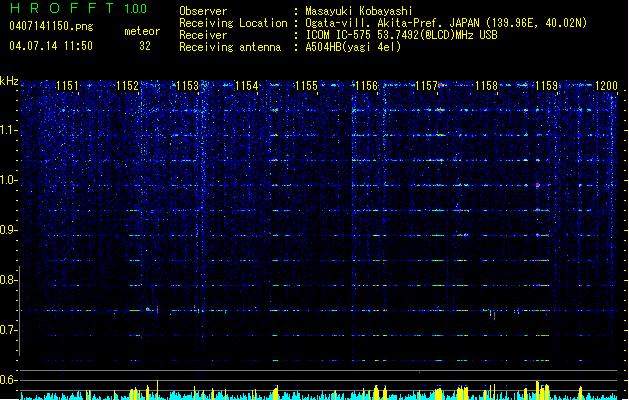Click time marker 1157

[x=426, y=86]
